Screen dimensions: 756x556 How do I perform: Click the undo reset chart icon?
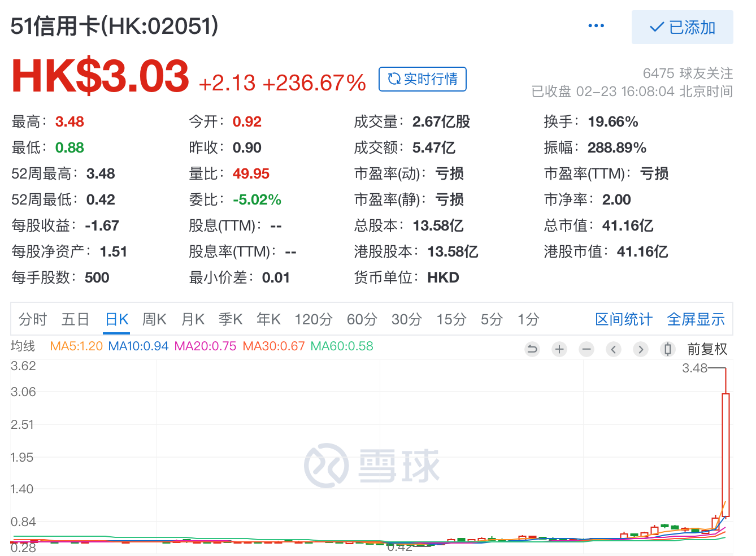(x=532, y=349)
